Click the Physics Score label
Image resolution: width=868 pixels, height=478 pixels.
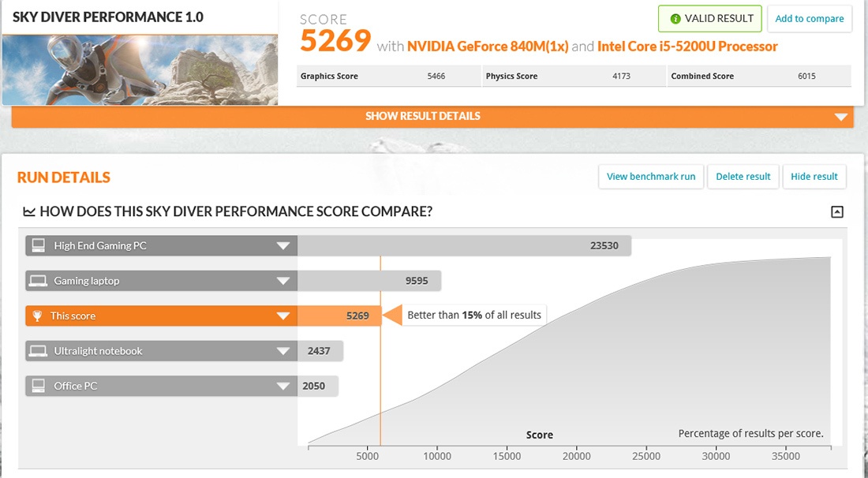[x=511, y=77]
